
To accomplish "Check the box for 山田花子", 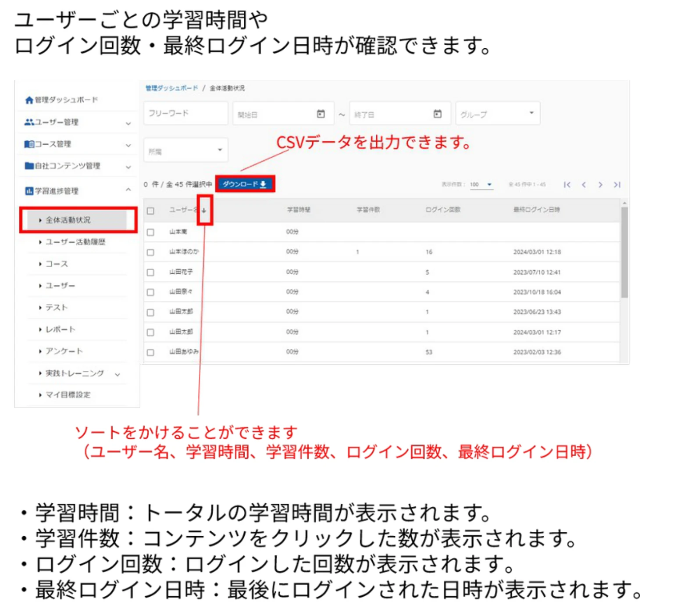I will pyautogui.click(x=150, y=272).
